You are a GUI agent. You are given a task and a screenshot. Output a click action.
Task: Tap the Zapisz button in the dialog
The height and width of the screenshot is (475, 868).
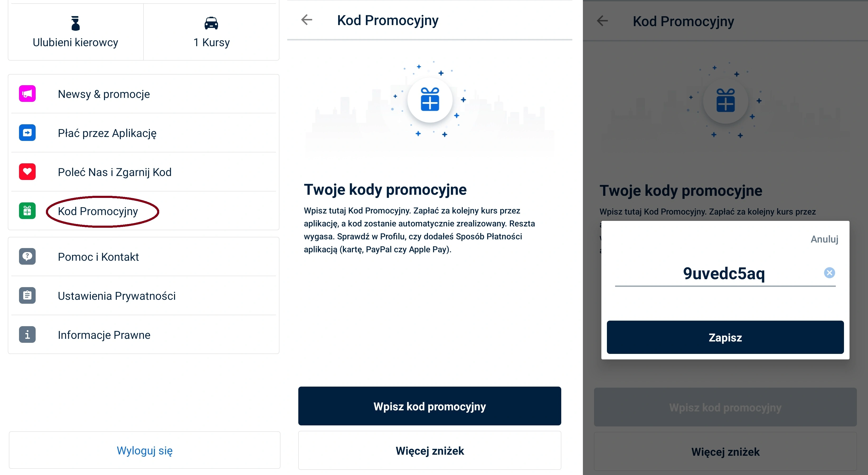(x=725, y=337)
